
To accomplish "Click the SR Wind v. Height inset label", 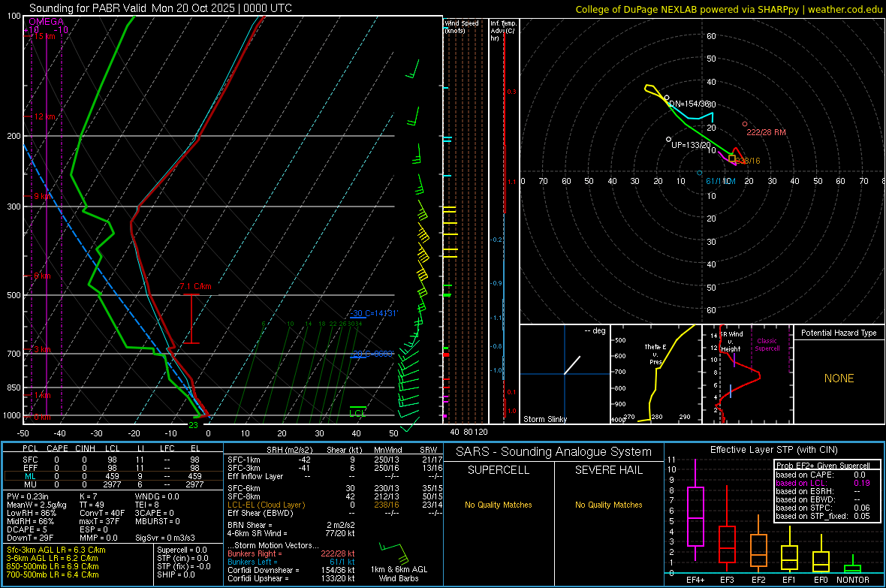I will click(x=731, y=342).
